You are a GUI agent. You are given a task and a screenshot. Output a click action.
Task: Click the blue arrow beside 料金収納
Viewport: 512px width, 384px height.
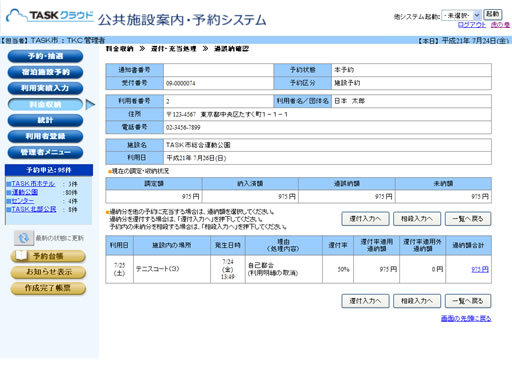tap(90, 104)
